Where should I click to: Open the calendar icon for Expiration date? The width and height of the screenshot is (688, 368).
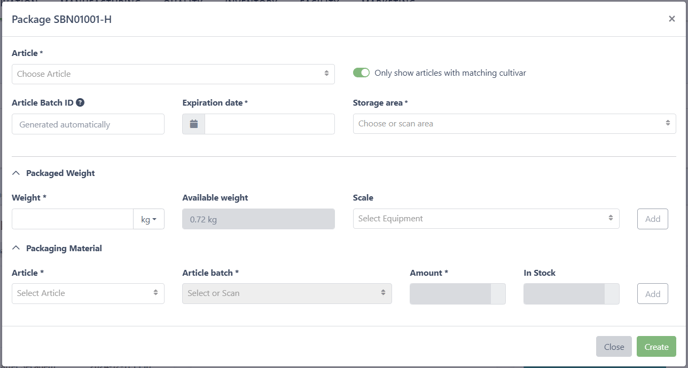click(x=194, y=124)
